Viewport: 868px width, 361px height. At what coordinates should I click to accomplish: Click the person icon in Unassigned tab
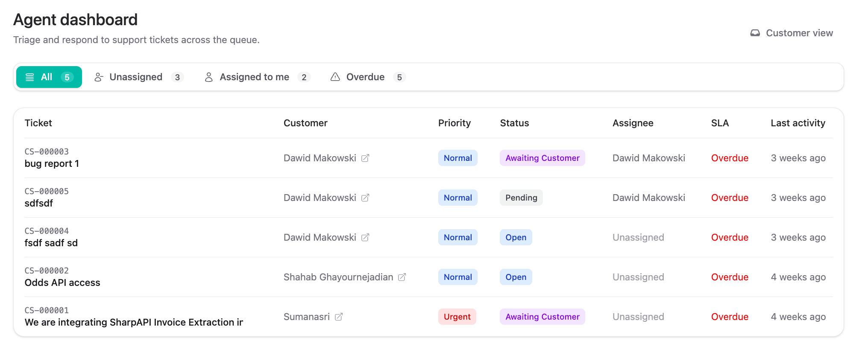click(99, 77)
